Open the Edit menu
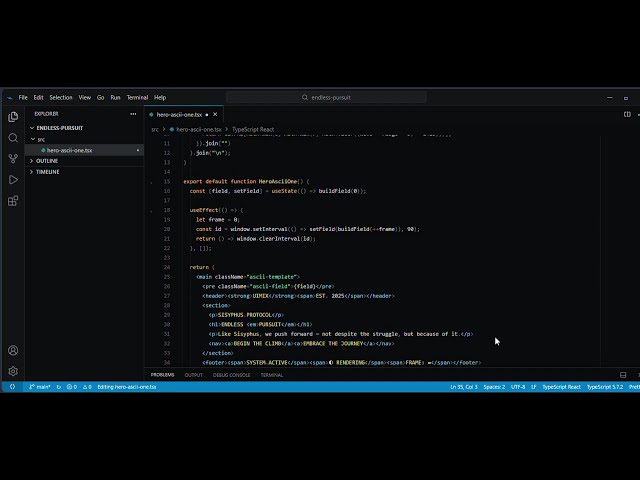This screenshot has width=640, height=480. (38, 98)
